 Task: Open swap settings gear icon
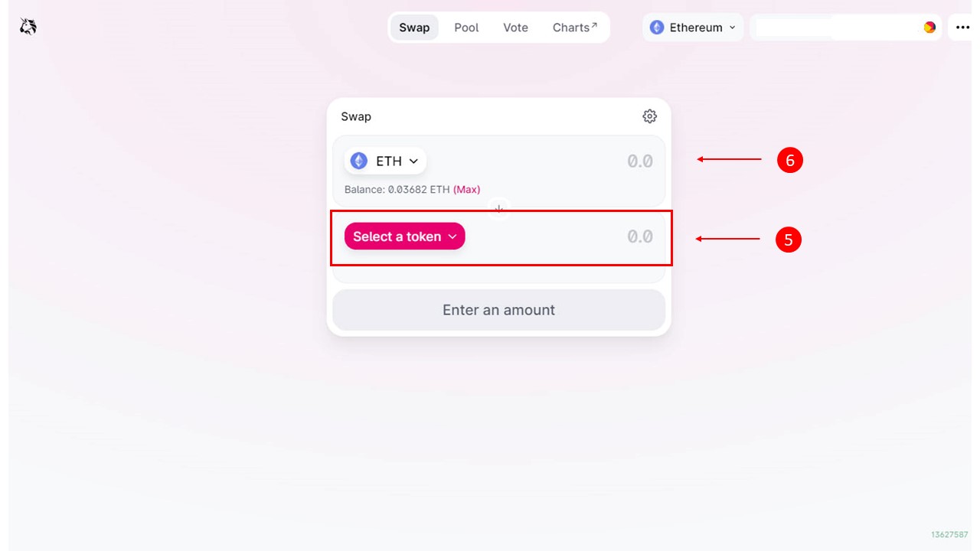coord(649,116)
